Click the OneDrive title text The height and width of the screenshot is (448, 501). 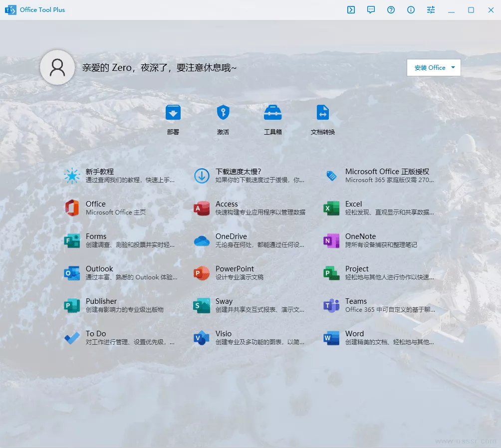click(x=231, y=236)
